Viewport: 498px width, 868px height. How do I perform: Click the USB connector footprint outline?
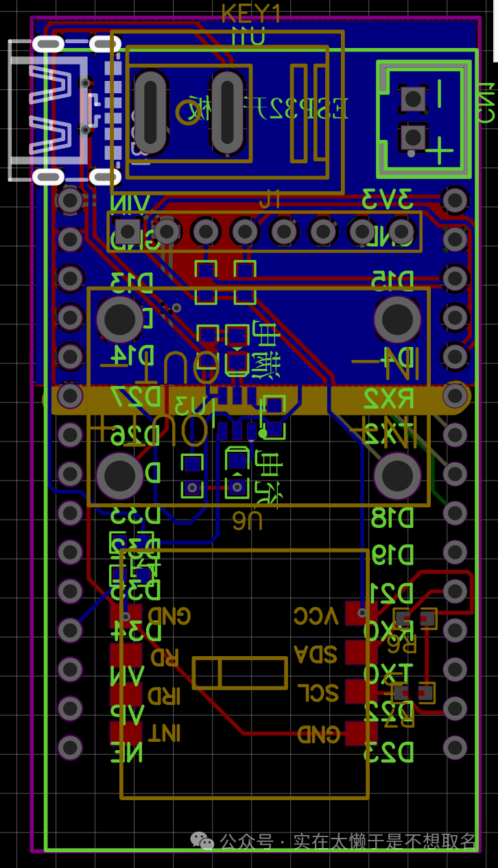click(x=48, y=111)
